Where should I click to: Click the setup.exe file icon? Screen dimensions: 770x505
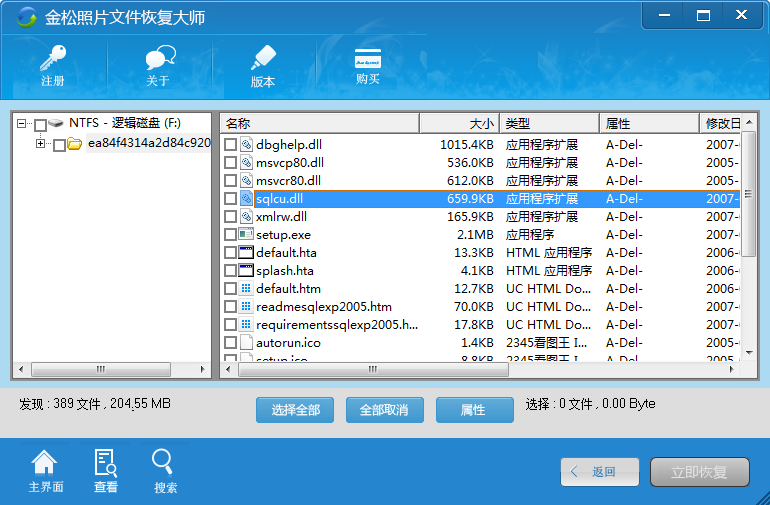pyautogui.click(x=246, y=234)
